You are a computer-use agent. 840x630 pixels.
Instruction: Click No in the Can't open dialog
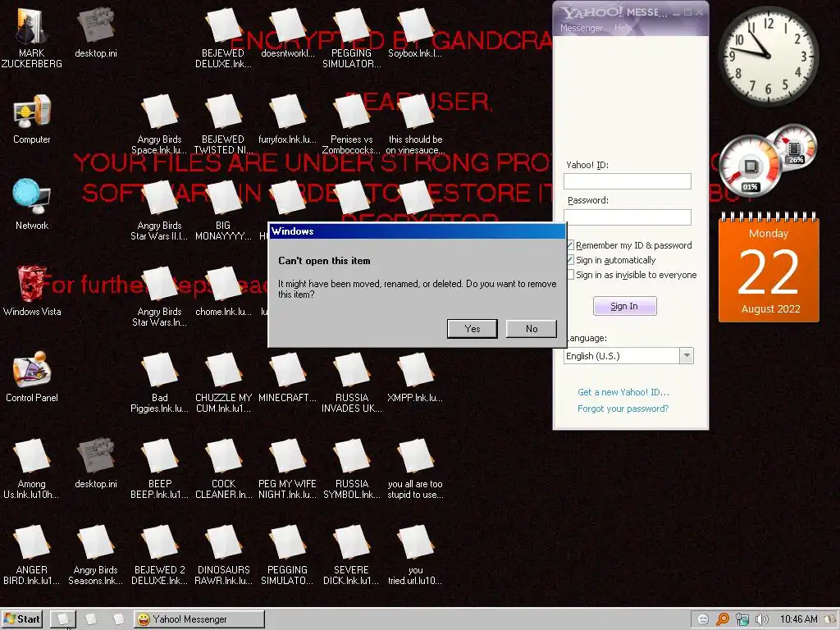pyautogui.click(x=532, y=328)
